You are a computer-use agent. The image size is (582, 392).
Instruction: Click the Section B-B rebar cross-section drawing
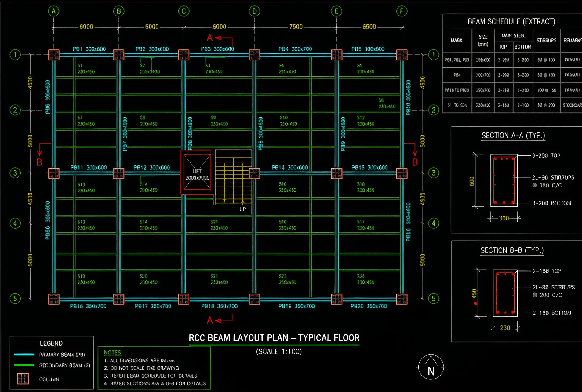pos(505,293)
